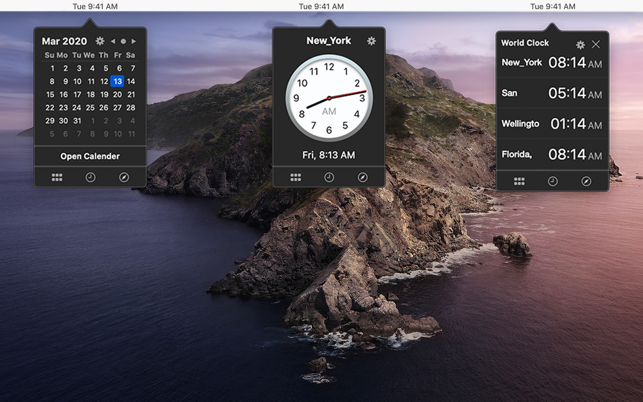This screenshot has width=643, height=402.
Task: Select March 9 in the calendar
Action: coord(65,81)
